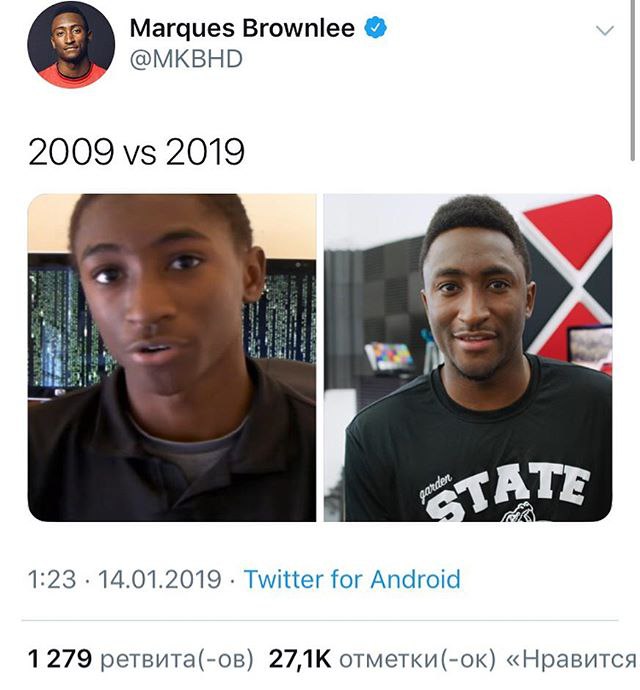Open the 2019 photo on the right
Image resolution: width=640 pixels, height=690 pixels.
point(468,358)
